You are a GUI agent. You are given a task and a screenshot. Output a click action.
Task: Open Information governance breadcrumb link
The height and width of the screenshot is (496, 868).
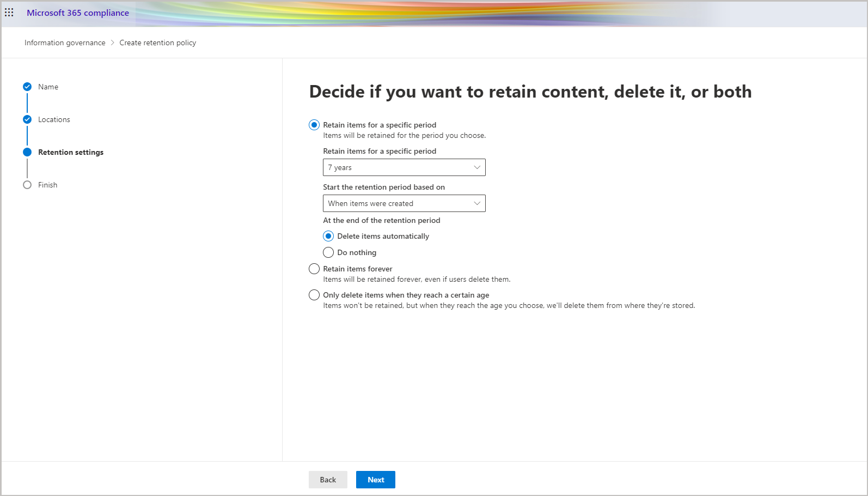pyautogui.click(x=65, y=43)
